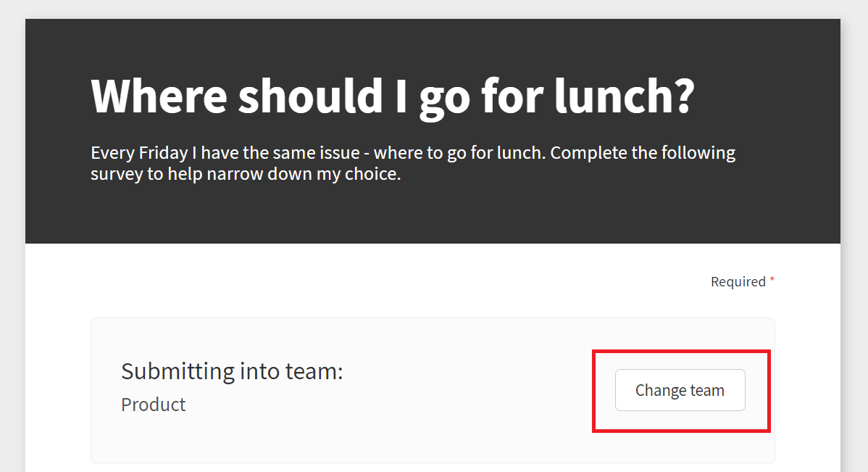
Task: Click the "Every Friday" description line
Action: click(413, 153)
